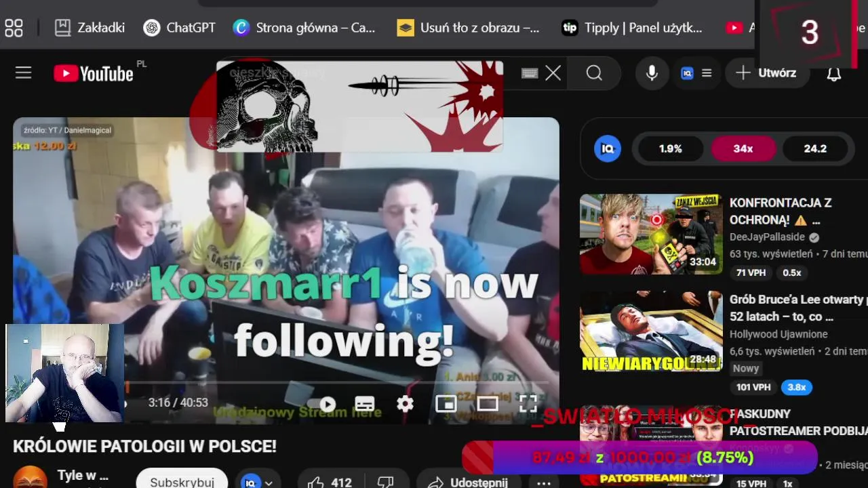This screenshot has width=868, height=488.
Task: Toggle subtitles in the video player
Action: pyautogui.click(x=364, y=404)
